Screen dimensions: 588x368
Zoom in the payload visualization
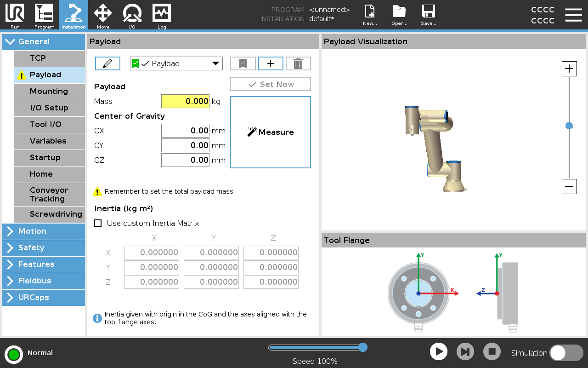(569, 69)
